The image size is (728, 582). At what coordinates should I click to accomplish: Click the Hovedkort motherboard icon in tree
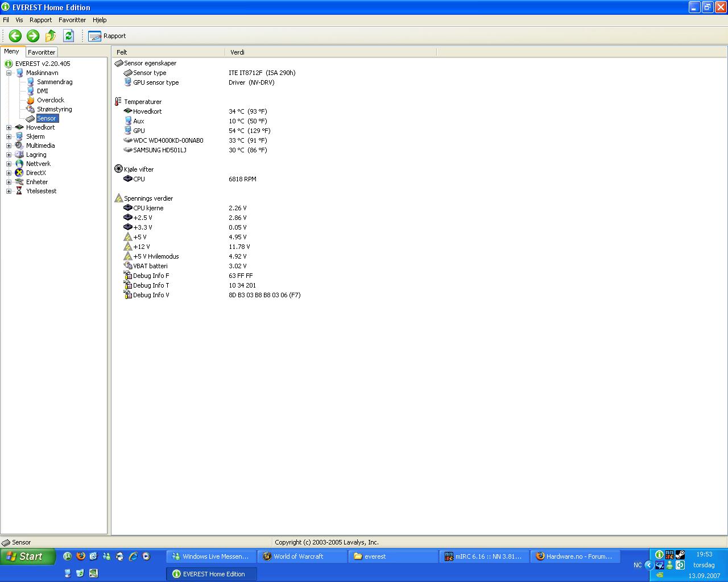(x=19, y=127)
